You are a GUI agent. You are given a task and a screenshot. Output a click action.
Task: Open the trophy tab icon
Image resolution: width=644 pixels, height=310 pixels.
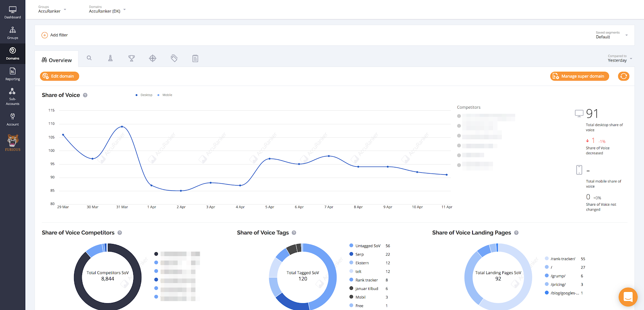[x=132, y=58]
